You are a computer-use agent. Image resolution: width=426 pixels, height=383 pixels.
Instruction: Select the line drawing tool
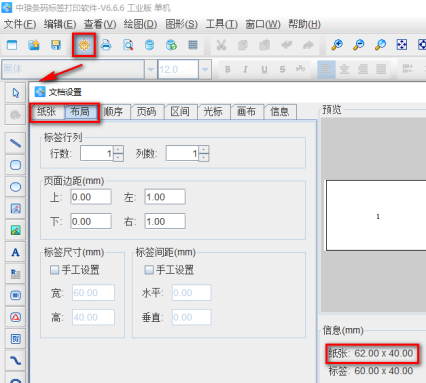[x=15, y=143]
